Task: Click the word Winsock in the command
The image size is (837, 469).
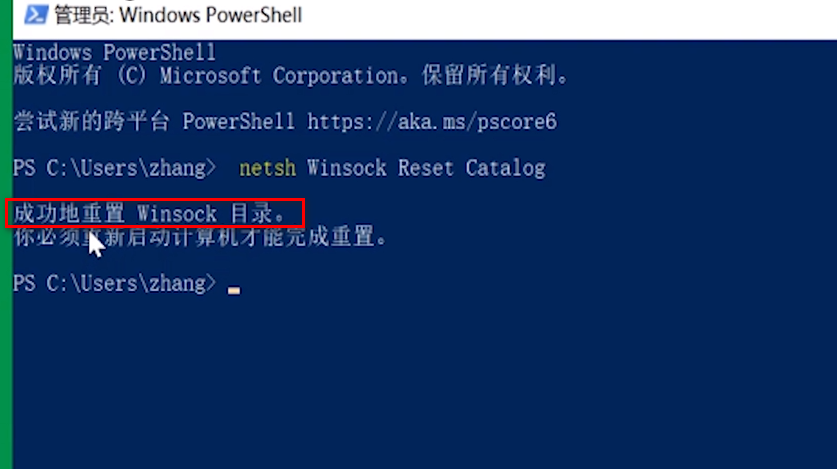Action: (x=346, y=168)
